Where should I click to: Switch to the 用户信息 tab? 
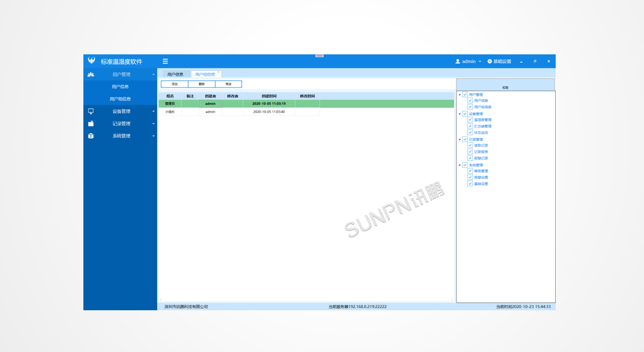[176, 74]
